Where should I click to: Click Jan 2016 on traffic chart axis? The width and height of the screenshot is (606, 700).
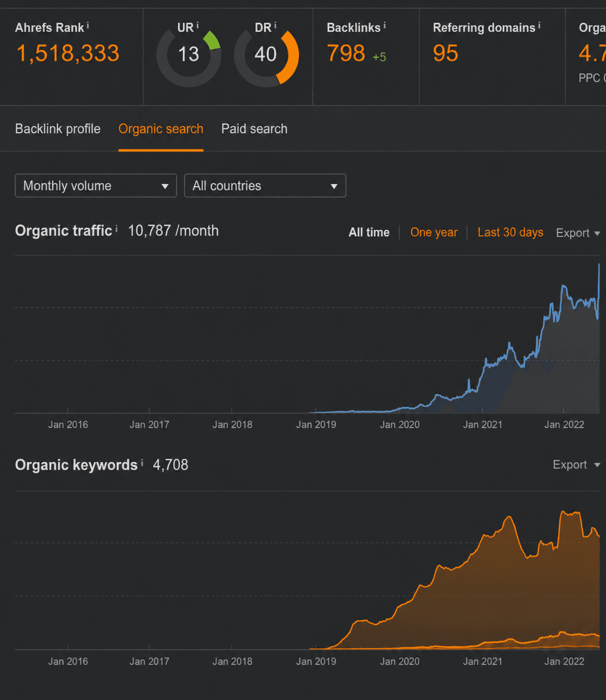point(68,425)
